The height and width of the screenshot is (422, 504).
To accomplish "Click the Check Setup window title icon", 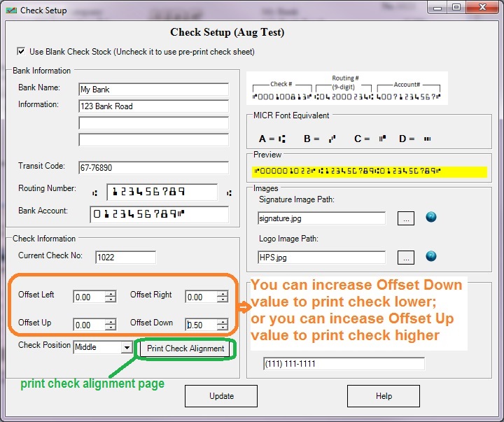I will (11, 10).
